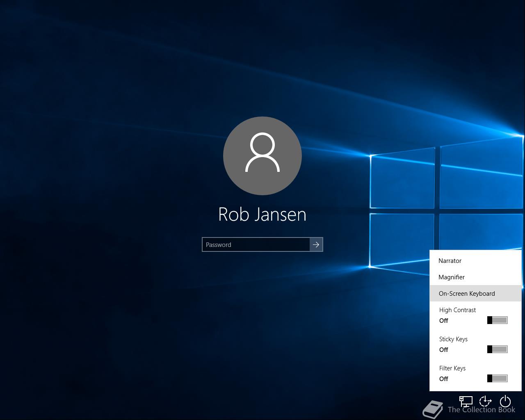
Task: Focus the Password input field
Action: [256, 244]
